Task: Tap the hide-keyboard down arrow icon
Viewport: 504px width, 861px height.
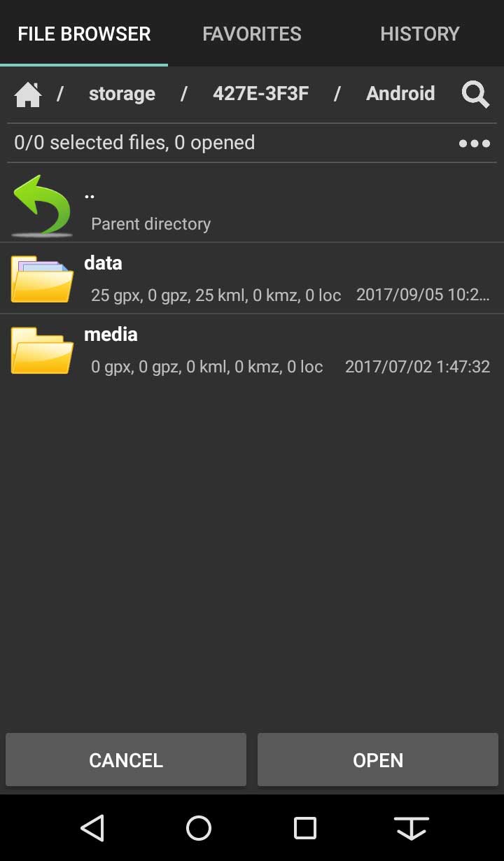Action: pos(412,828)
